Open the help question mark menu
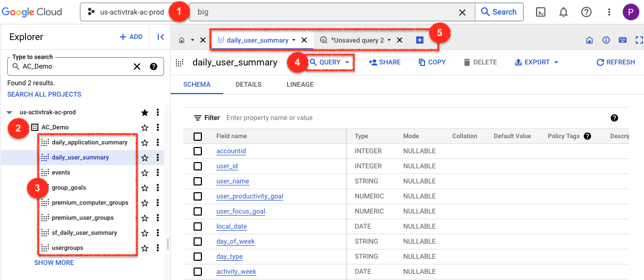The height and width of the screenshot is (280, 644). tap(586, 12)
